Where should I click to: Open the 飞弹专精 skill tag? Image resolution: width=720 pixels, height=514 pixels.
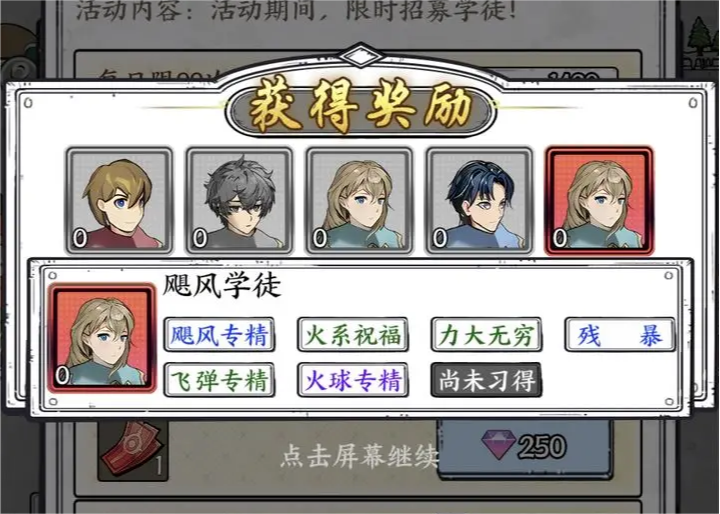click(219, 380)
